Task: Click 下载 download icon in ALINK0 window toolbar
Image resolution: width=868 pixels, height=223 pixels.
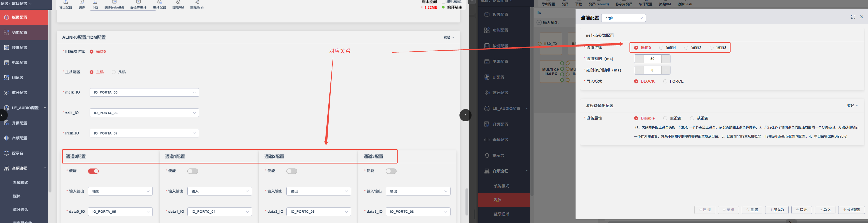Action: [95, 2]
